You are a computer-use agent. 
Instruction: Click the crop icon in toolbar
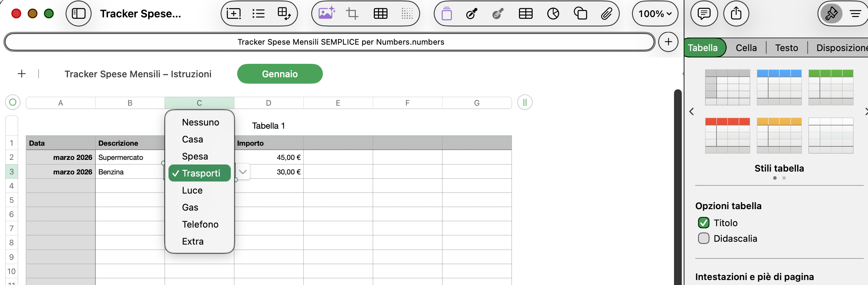[352, 14]
